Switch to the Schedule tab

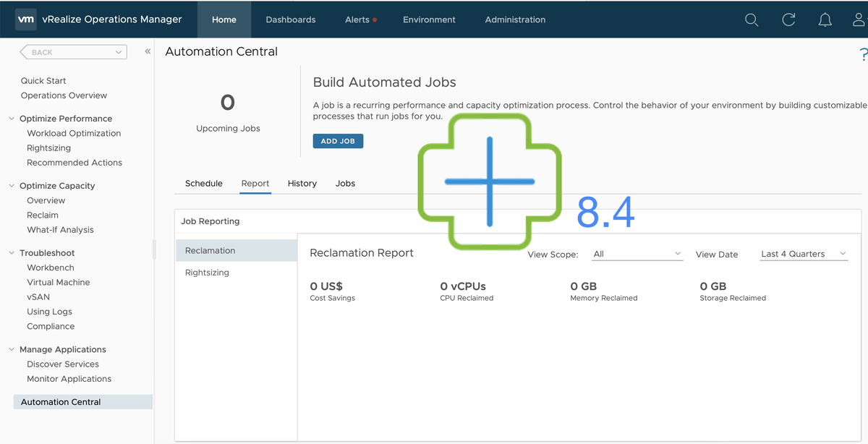(x=204, y=184)
